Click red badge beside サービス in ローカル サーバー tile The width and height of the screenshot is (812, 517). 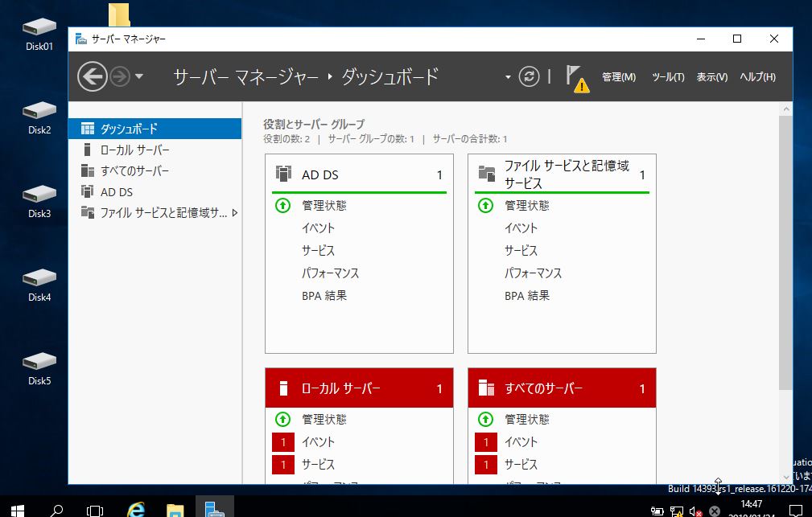(282, 465)
